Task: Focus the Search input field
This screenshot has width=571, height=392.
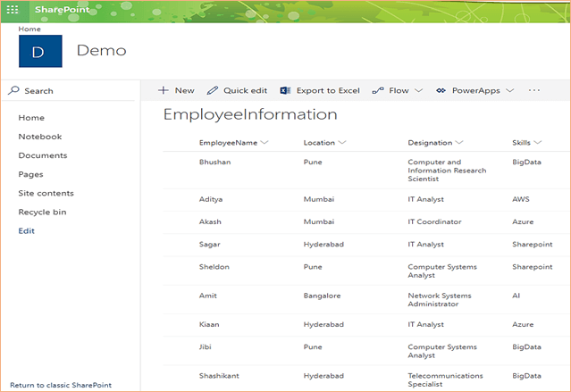Action: [71, 90]
